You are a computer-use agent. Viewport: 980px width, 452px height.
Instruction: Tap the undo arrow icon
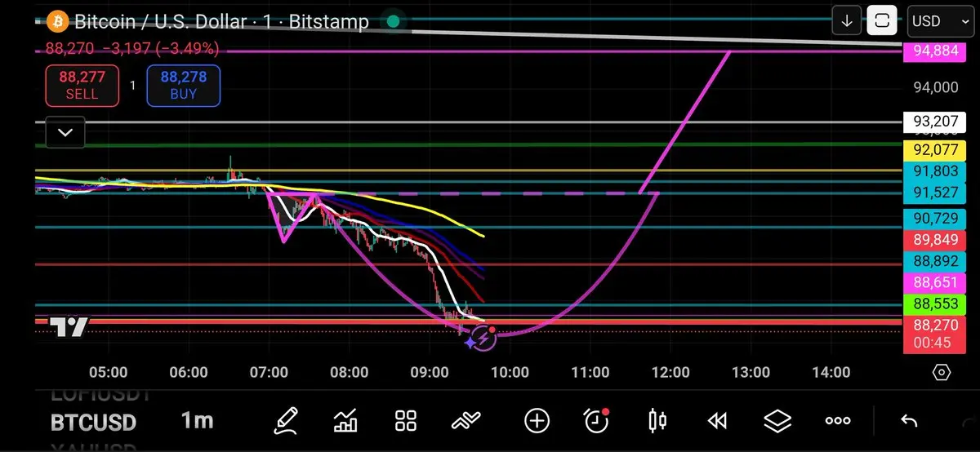(x=908, y=421)
